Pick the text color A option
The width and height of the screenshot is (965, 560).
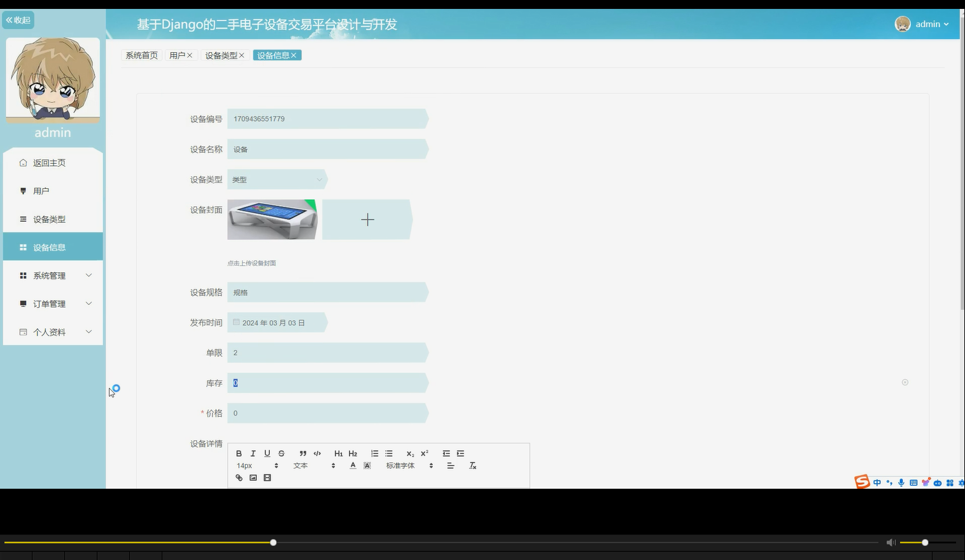click(x=353, y=466)
